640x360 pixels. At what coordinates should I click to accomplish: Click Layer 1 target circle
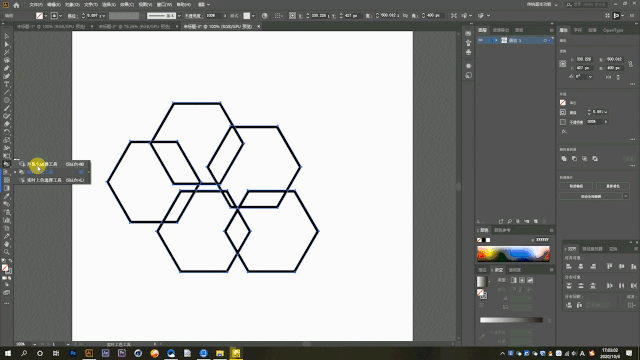[545, 40]
